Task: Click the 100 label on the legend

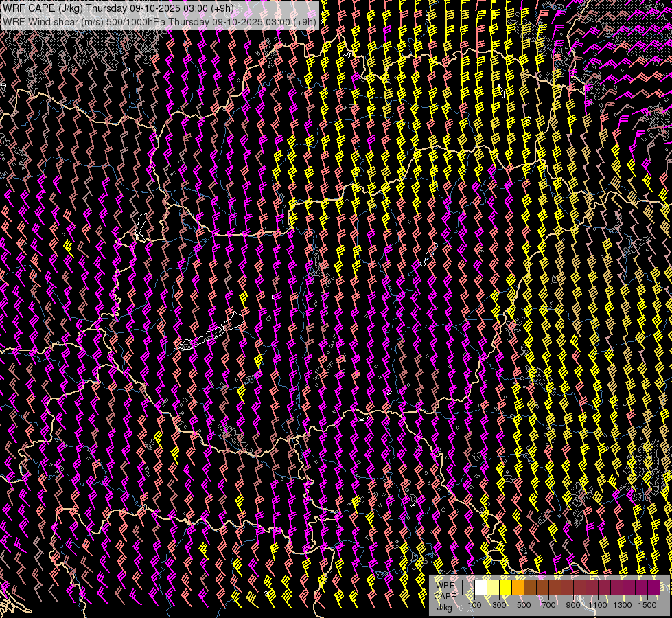Action: click(474, 605)
